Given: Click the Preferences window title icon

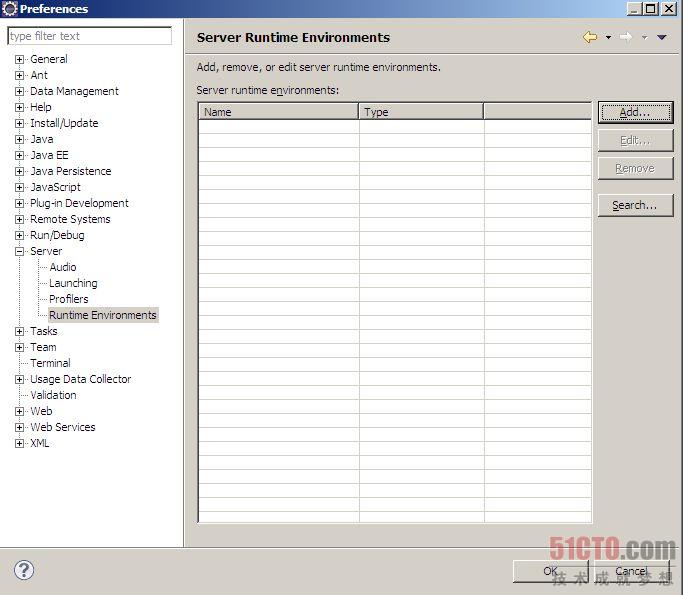Looking at the screenshot, I should [x=10, y=9].
